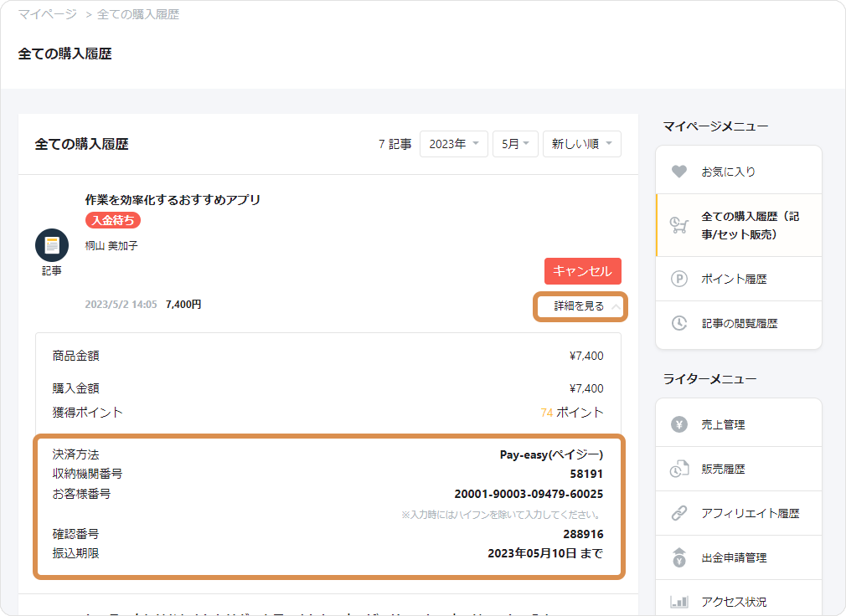Open 出金申請管理 in writer menu
The width and height of the screenshot is (846, 616).
739,557
